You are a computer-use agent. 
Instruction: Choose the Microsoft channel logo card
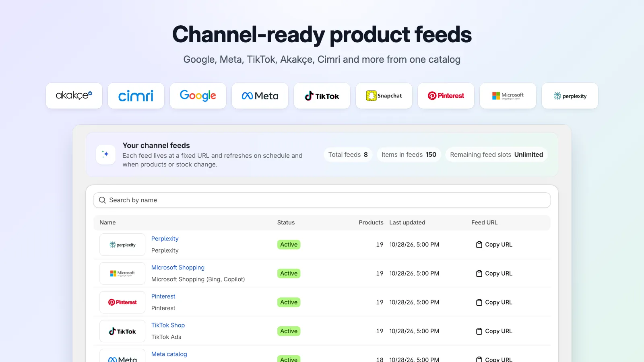[x=508, y=96]
